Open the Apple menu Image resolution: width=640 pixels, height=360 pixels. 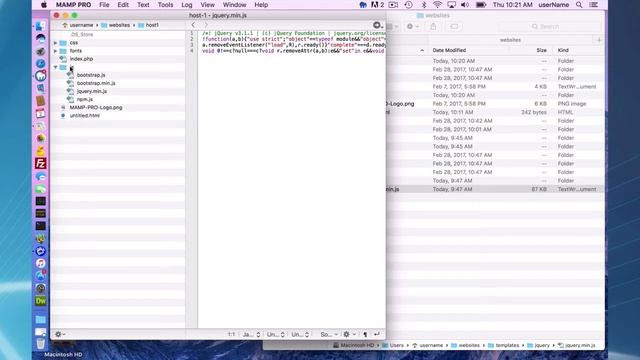[44, 5]
